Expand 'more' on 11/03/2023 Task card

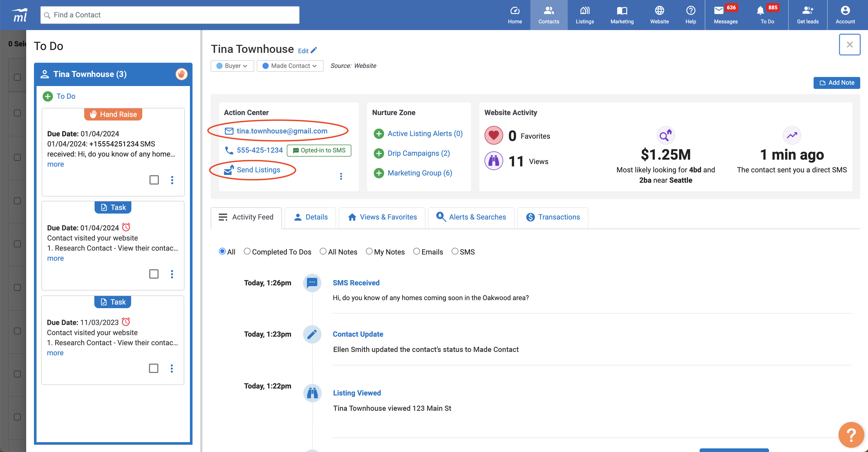point(55,353)
